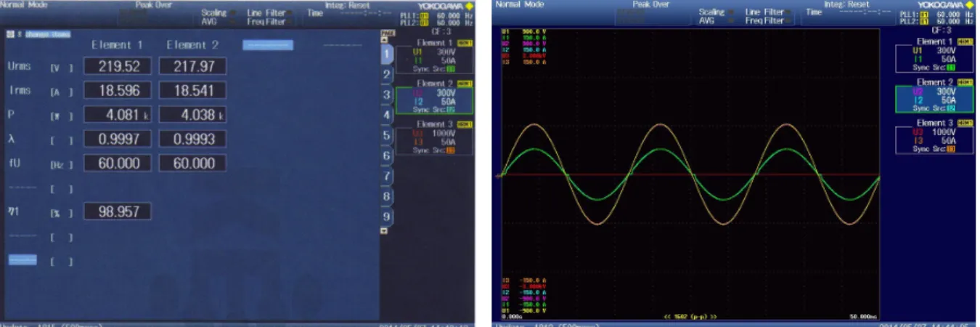Select Element 2 Irms value 18.541
Screen dimensions: 980x327
point(192,90)
